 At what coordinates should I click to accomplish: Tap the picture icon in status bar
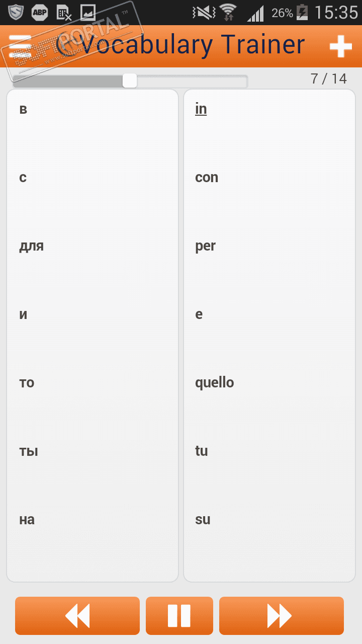(x=88, y=13)
